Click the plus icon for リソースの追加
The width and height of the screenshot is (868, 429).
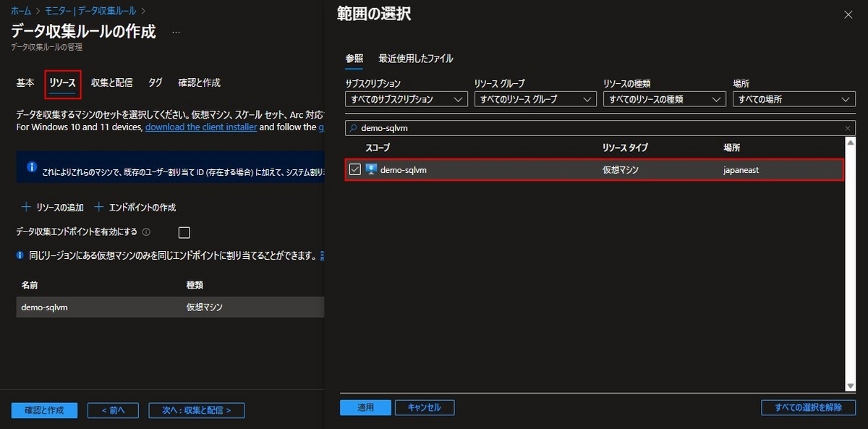point(26,207)
